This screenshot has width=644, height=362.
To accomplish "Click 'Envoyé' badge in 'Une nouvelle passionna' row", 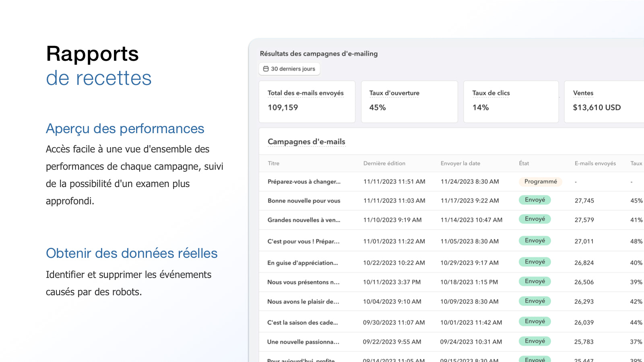I will pyautogui.click(x=535, y=341).
